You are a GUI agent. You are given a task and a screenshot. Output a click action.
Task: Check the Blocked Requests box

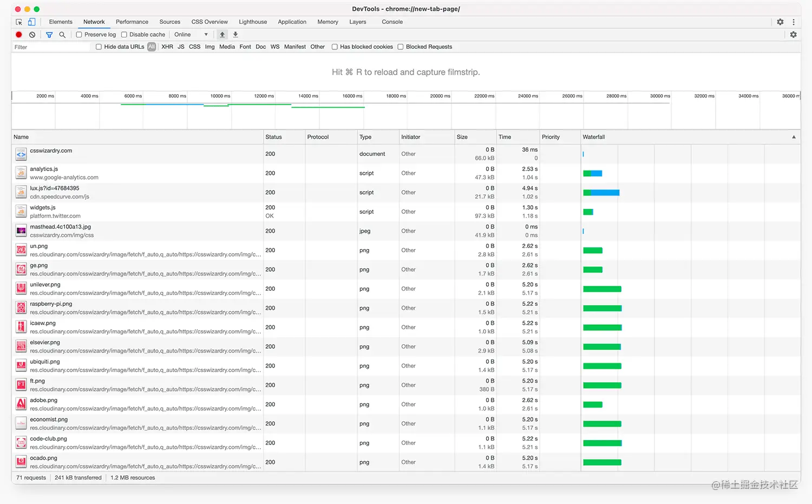pos(401,47)
